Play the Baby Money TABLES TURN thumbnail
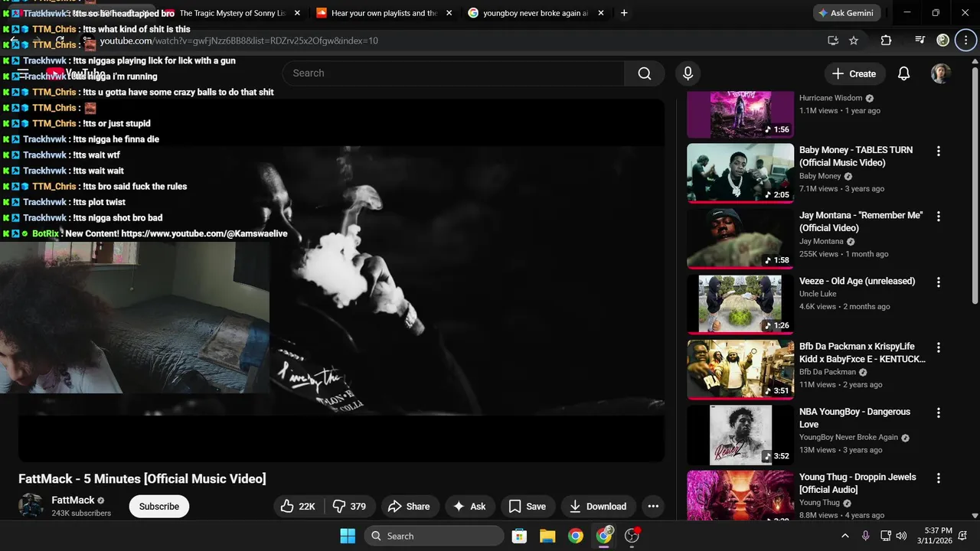 pyautogui.click(x=740, y=173)
